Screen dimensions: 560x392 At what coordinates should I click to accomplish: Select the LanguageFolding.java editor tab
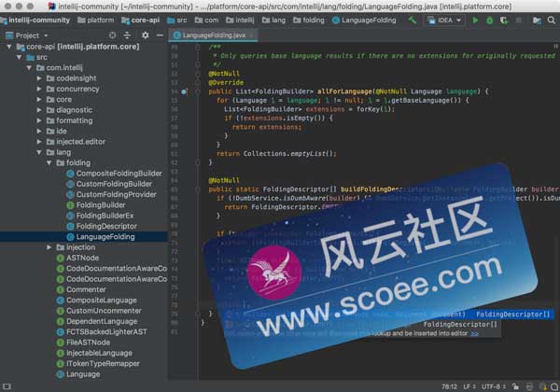[x=209, y=35]
